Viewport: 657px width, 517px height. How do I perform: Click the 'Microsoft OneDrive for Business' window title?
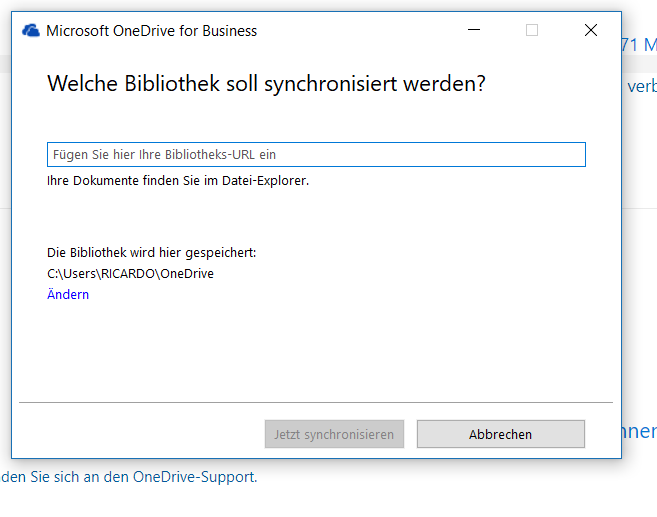(x=151, y=31)
